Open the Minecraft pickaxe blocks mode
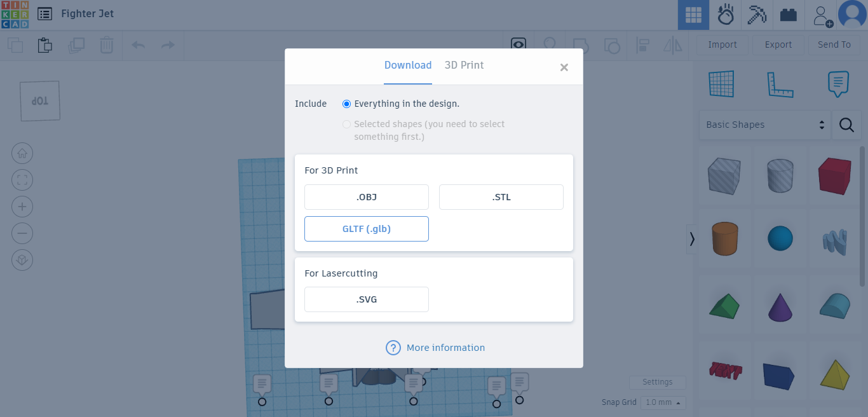Viewport: 868px width, 417px height. coord(757,15)
